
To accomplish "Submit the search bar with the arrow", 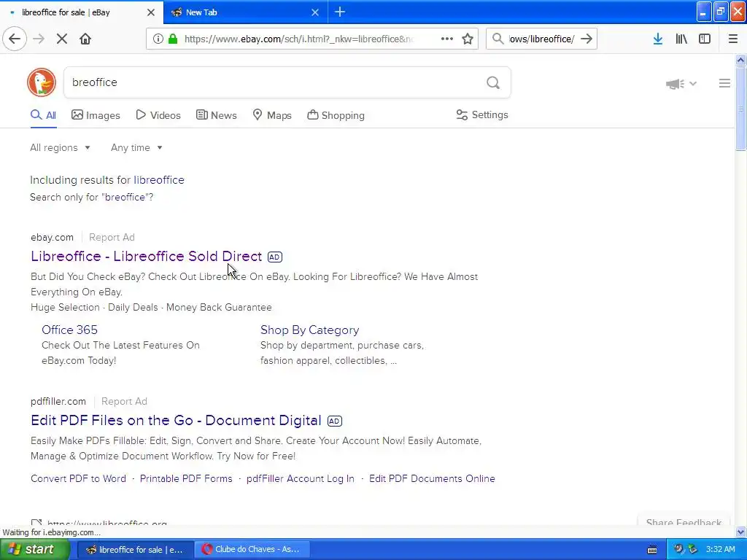I will tap(587, 39).
